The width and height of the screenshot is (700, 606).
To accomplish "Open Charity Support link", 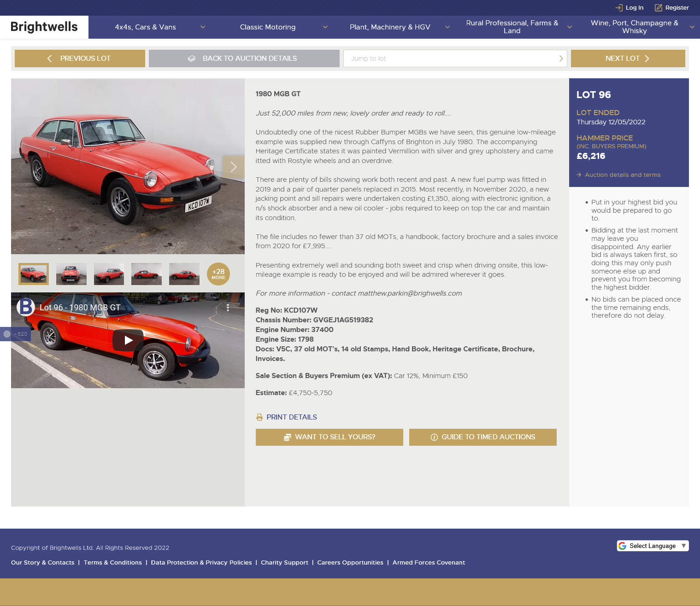I will click(284, 563).
